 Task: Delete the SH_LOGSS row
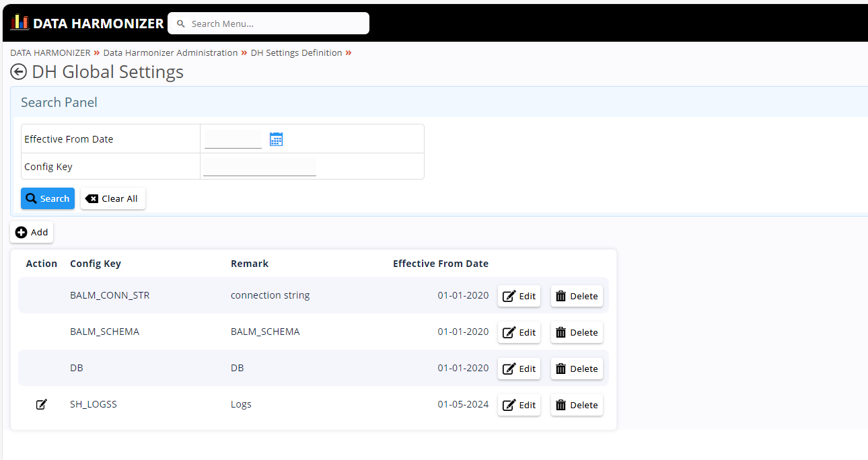click(x=577, y=405)
